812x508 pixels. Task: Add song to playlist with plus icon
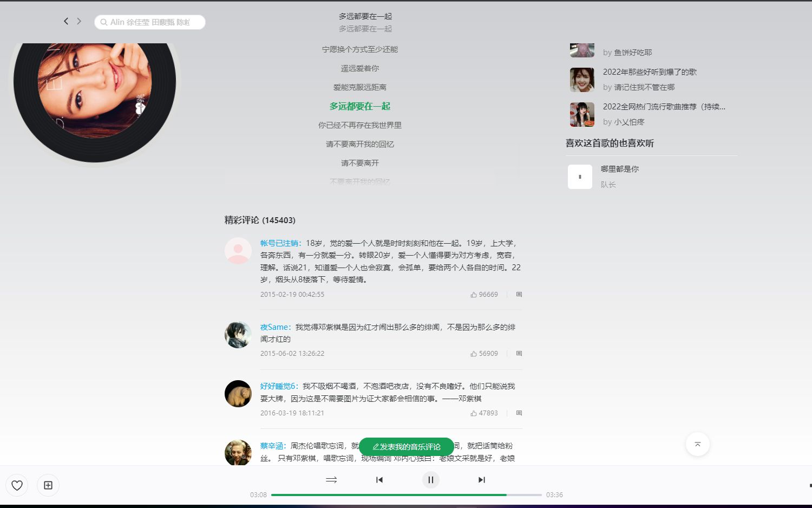(x=48, y=485)
